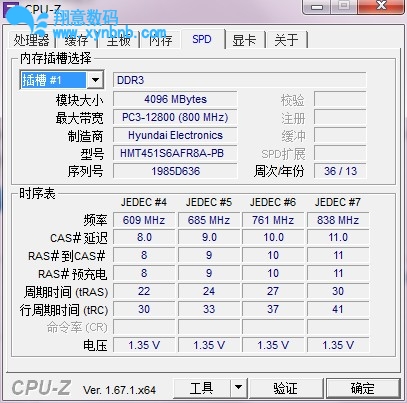Viewport: 407px width, 403px height.
Task: Click the 行周期时间 (tRC) label
Action: [x=64, y=310]
